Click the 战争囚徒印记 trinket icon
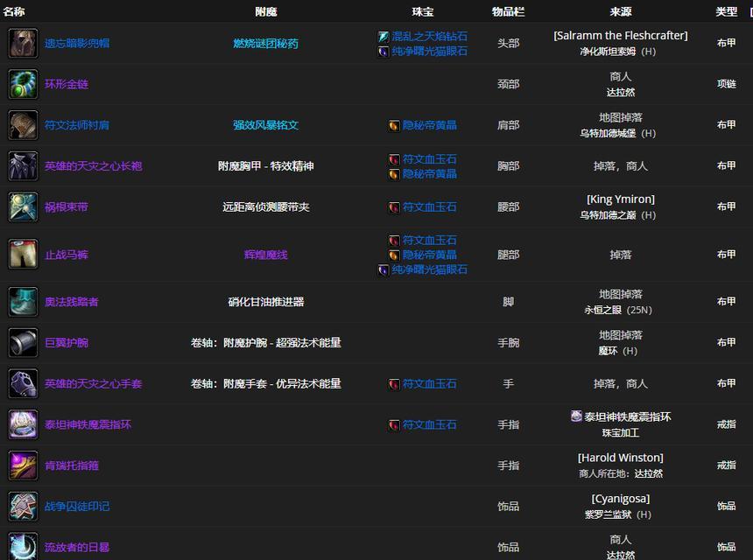Image resolution: width=753 pixels, height=560 pixels. [23, 507]
